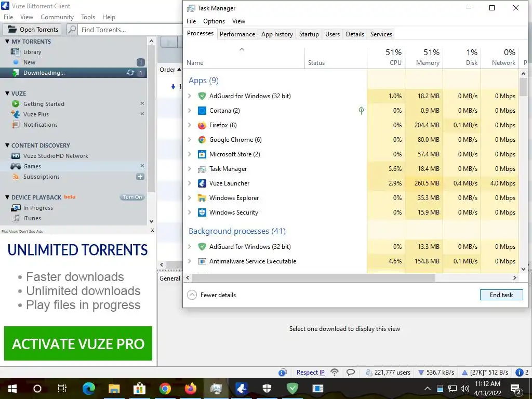Image resolution: width=532 pixels, height=399 pixels.
Task: Click Task Manager's horizontal scrollbar thumb
Action: pyautogui.click(x=313, y=278)
